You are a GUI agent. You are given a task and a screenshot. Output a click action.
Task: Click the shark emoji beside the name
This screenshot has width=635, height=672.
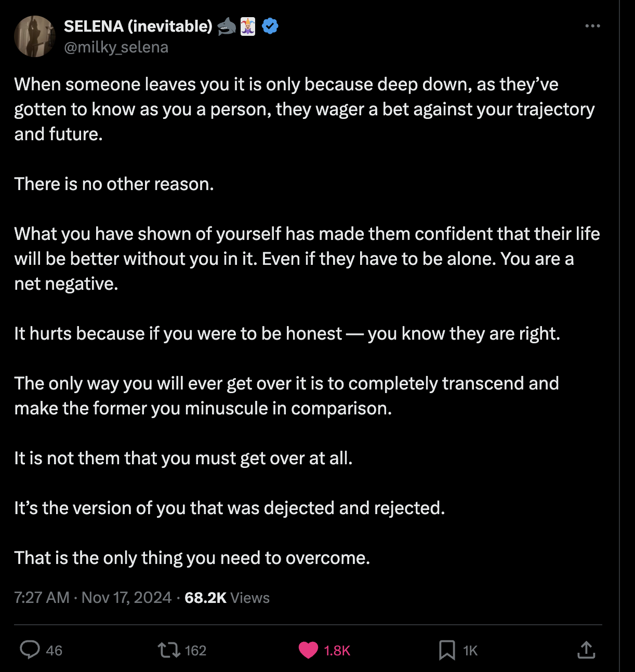(227, 26)
